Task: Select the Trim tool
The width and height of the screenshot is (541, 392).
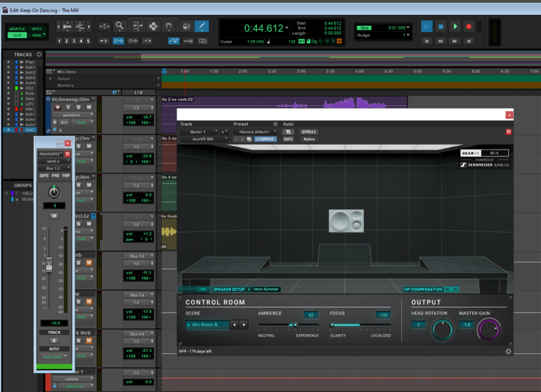Action: 138,26
